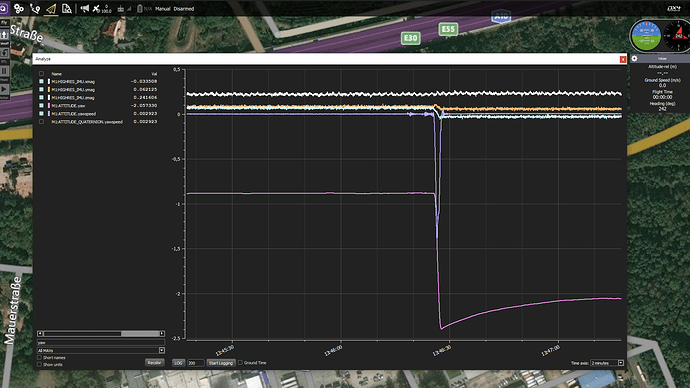
Task: Click the E55 road marker on map
Action: [x=448, y=29]
